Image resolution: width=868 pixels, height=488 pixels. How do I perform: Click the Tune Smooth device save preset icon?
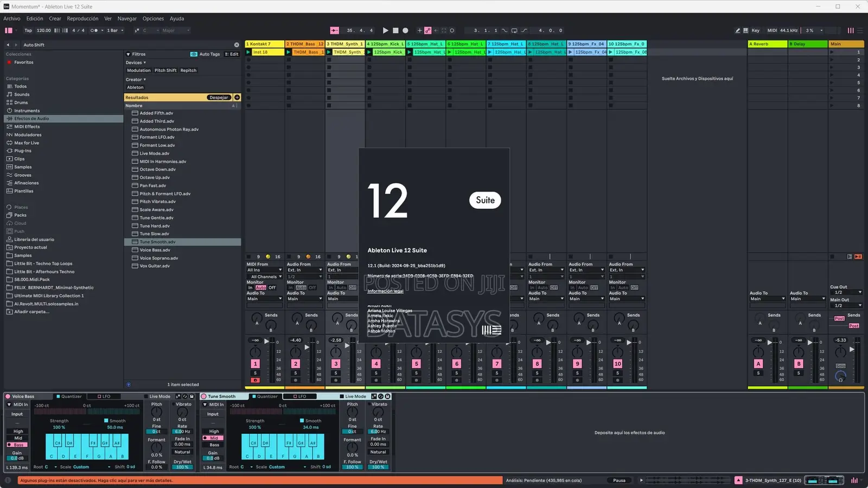(387, 396)
